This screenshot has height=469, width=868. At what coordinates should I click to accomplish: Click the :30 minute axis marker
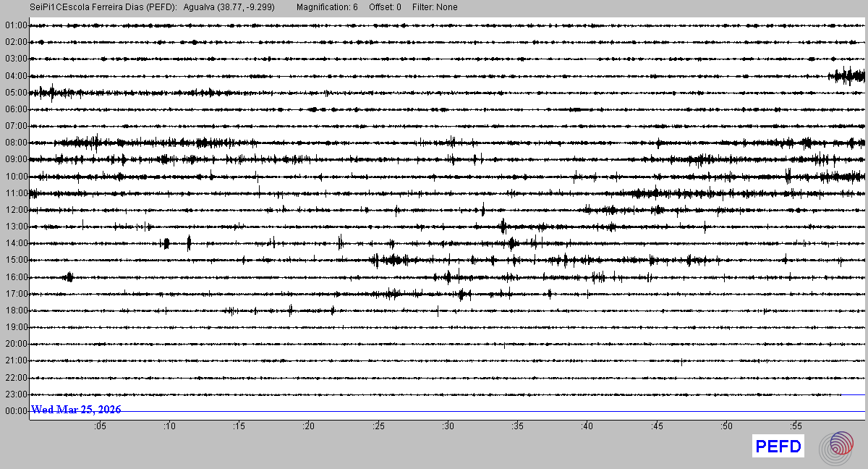click(448, 426)
